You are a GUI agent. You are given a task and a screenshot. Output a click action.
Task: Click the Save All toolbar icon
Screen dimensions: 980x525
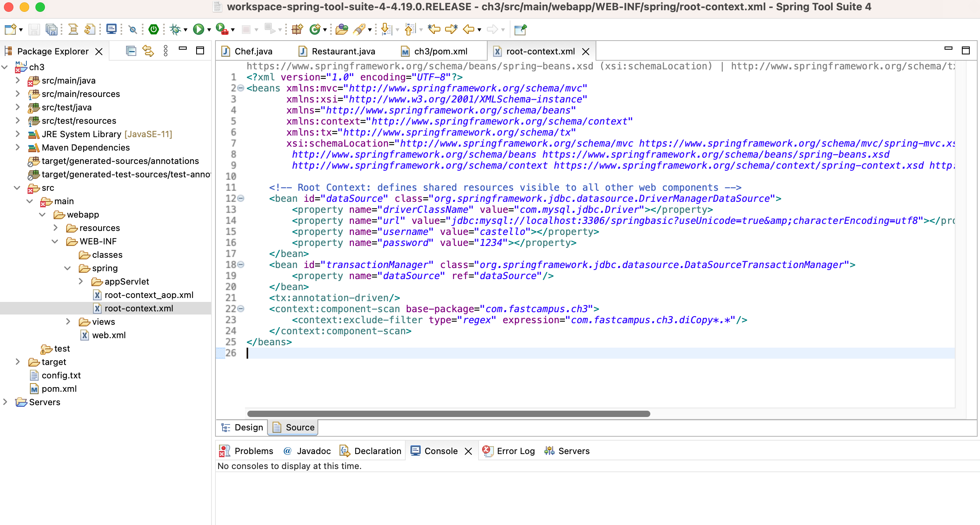[x=51, y=29]
